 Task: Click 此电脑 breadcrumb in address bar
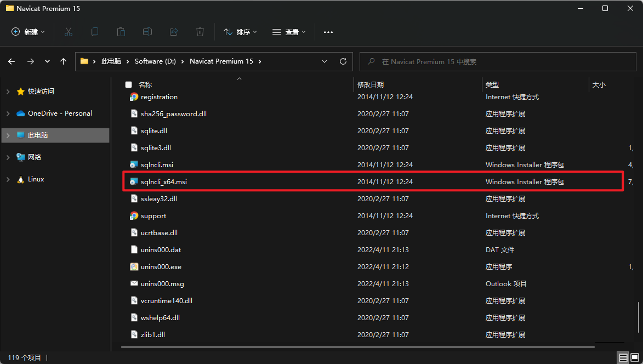[x=111, y=61]
